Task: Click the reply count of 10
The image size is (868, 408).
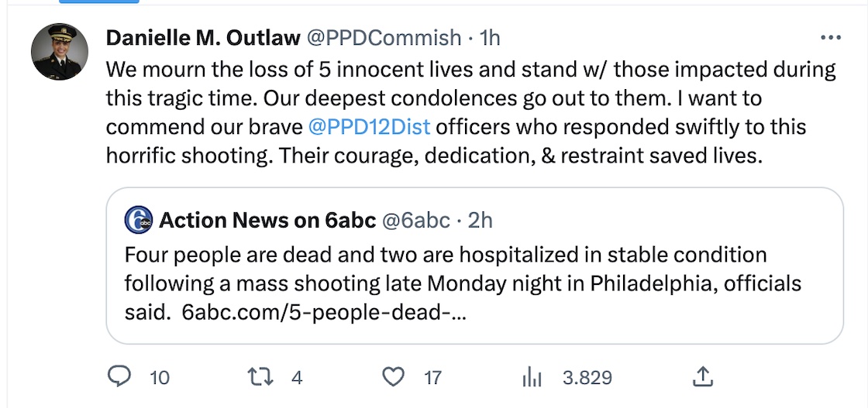Action: (160, 378)
